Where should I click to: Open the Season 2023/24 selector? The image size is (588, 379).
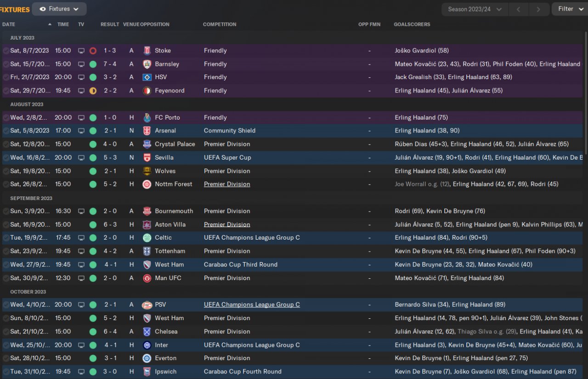pos(475,9)
